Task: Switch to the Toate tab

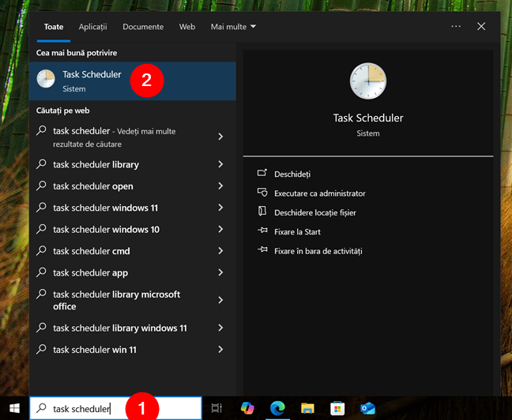Action: [x=54, y=27]
